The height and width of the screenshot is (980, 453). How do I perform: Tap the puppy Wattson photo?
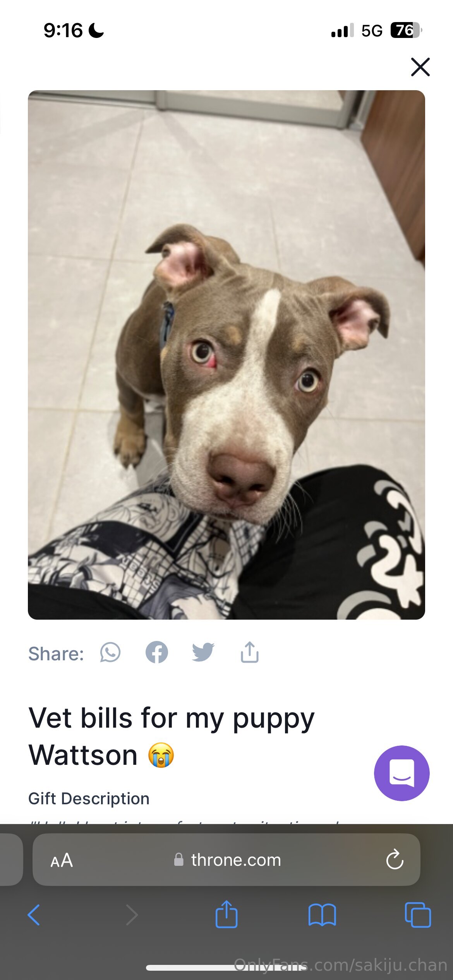pyautogui.click(x=226, y=355)
